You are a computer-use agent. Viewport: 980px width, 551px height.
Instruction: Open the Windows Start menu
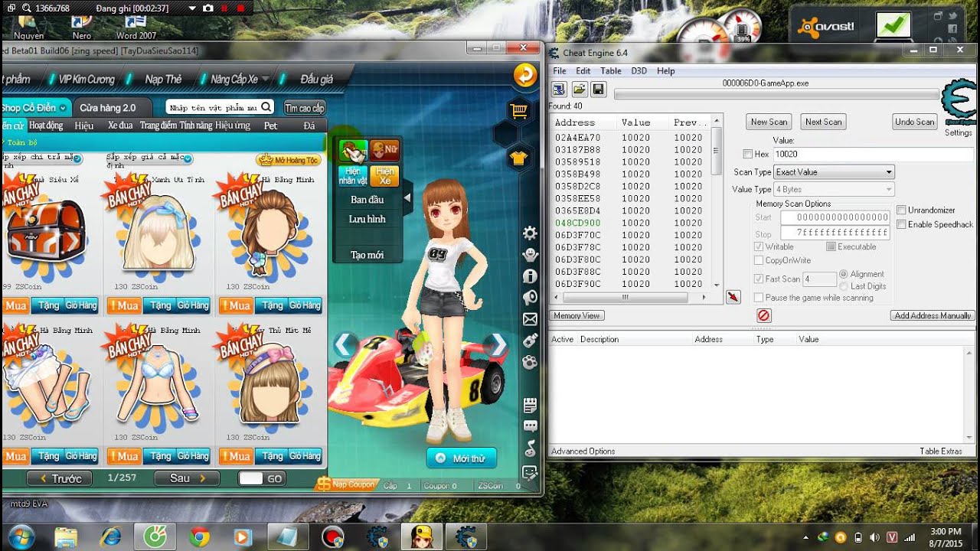[21, 536]
